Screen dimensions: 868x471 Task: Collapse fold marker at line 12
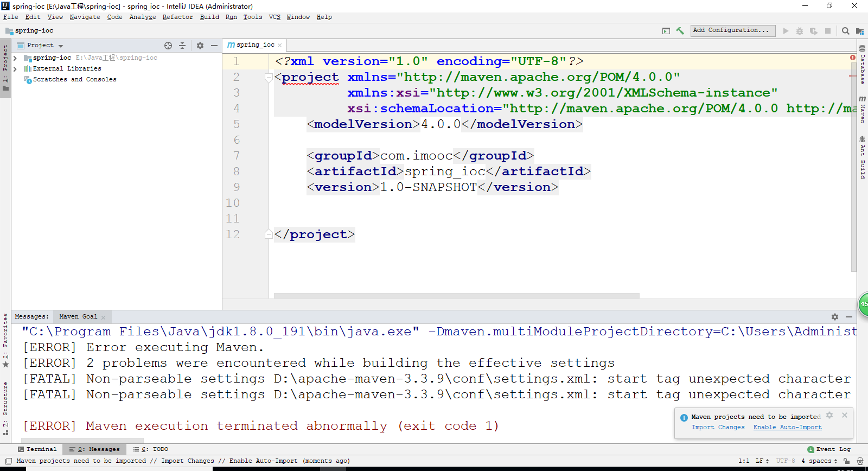tap(269, 234)
